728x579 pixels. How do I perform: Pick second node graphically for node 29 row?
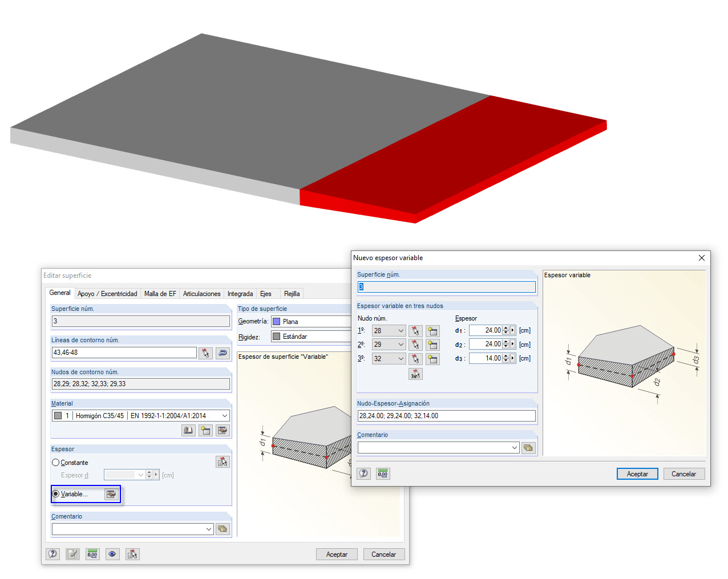click(415, 345)
